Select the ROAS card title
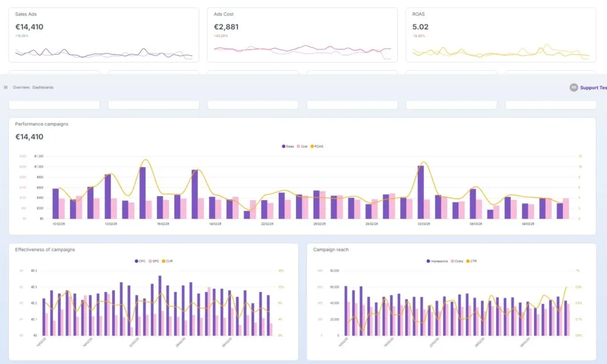 point(418,14)
